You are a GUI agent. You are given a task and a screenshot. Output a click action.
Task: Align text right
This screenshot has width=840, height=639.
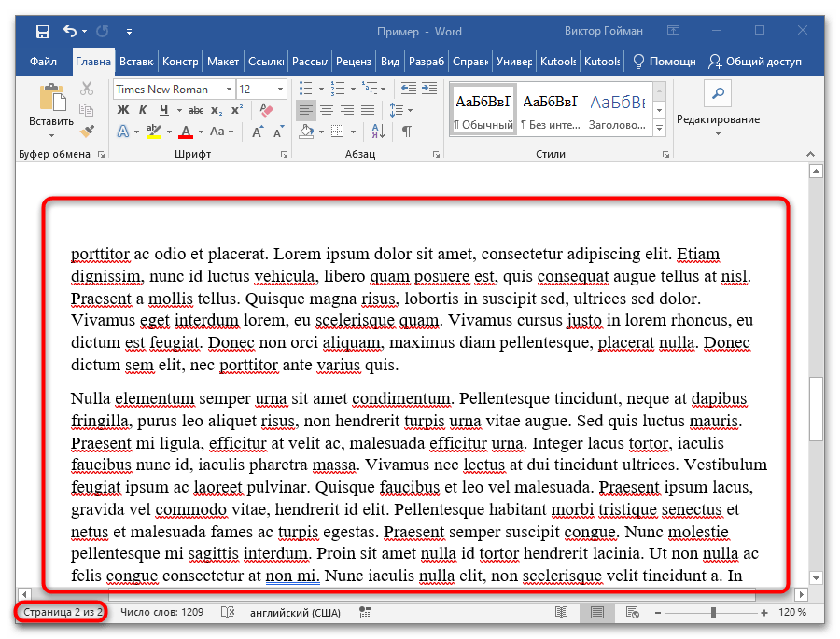click(347, 110)
